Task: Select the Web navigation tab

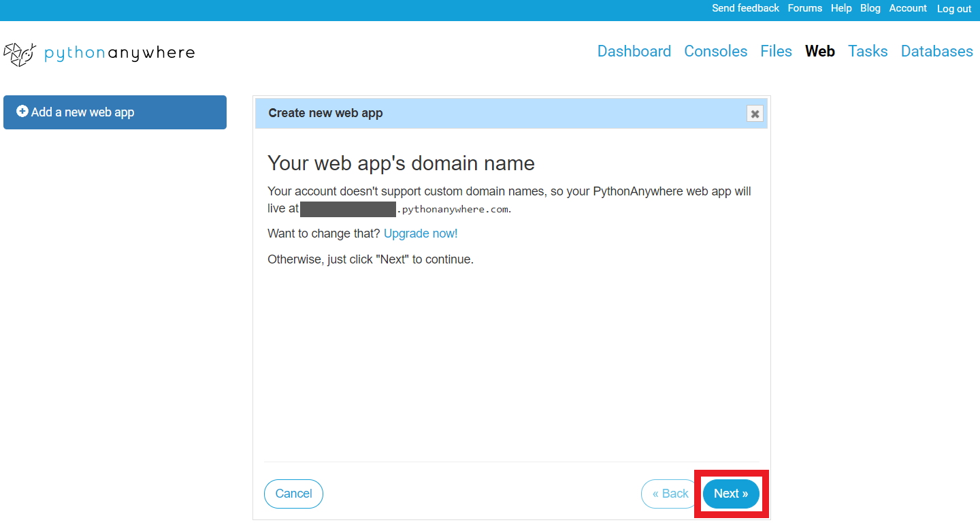Action: coord(819,51)
